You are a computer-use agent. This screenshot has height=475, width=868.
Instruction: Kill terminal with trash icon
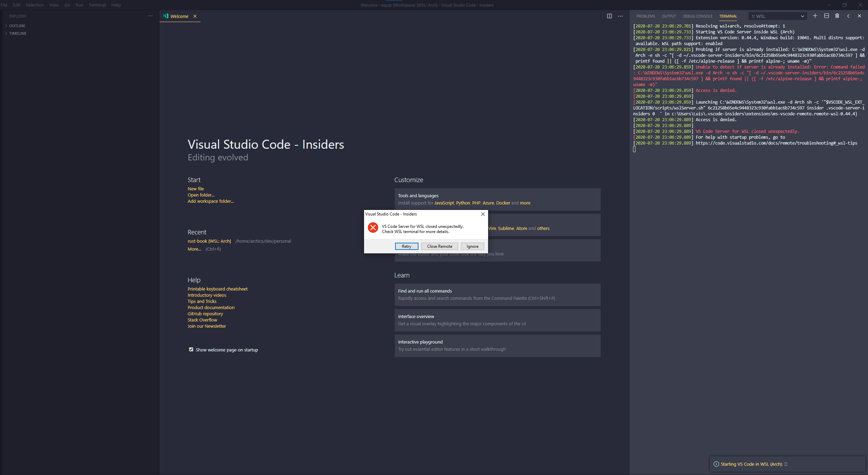[x=837, y=16]
